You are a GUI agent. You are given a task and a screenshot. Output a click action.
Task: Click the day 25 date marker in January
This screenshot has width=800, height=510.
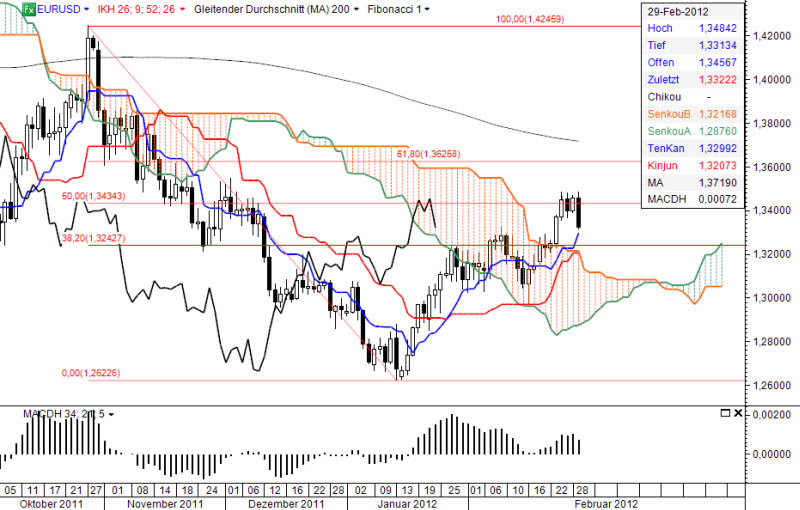pyautogui.click(x=454, y=491)
